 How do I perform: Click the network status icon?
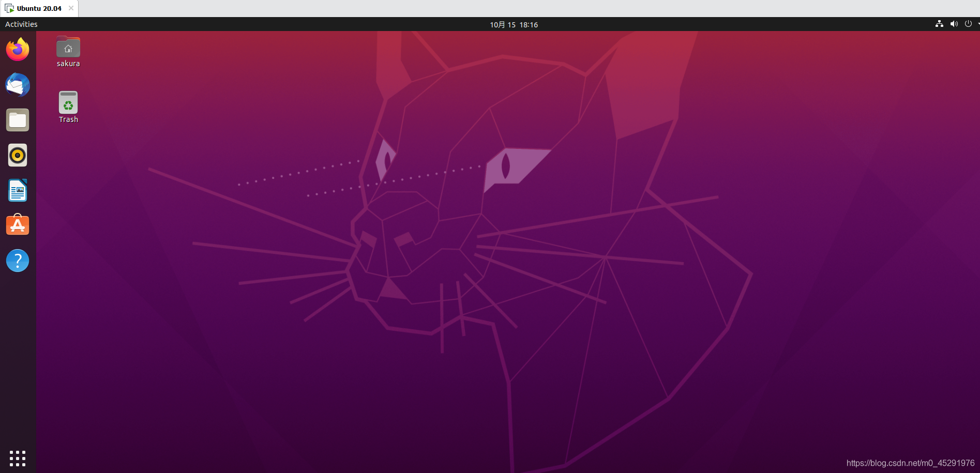[x=939, y=24]
